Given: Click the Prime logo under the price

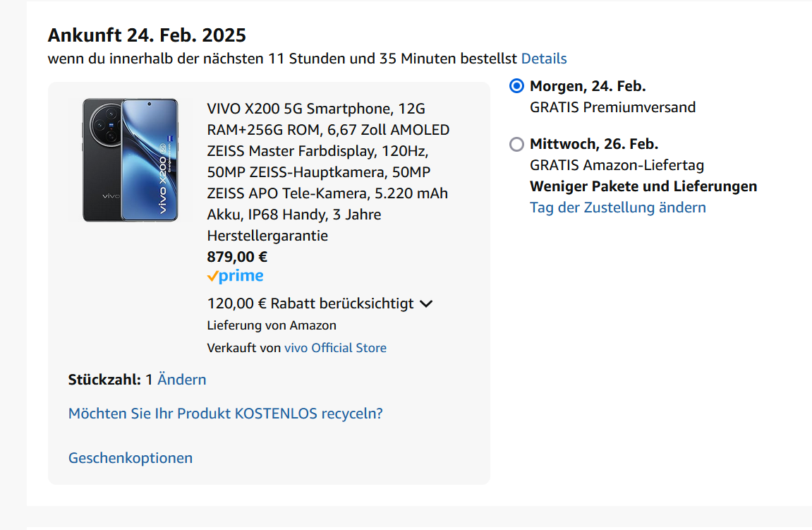Looking at the screenshot, I should [235, 277].
